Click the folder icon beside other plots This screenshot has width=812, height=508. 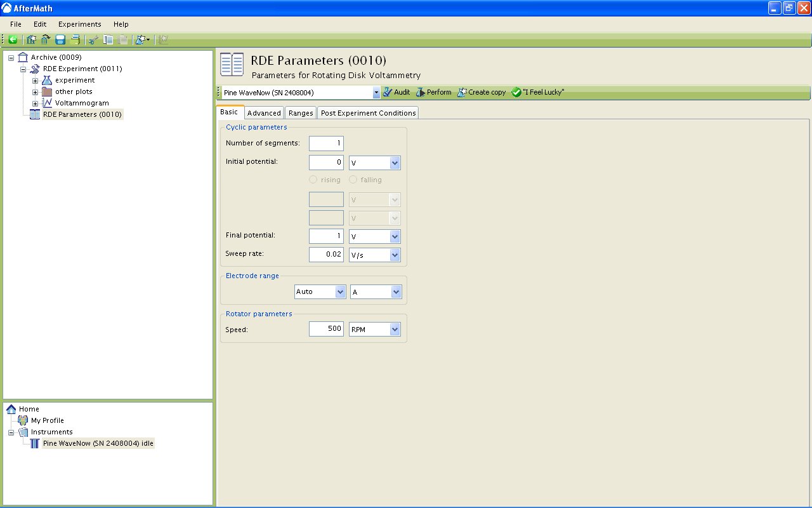coord(47,91)
